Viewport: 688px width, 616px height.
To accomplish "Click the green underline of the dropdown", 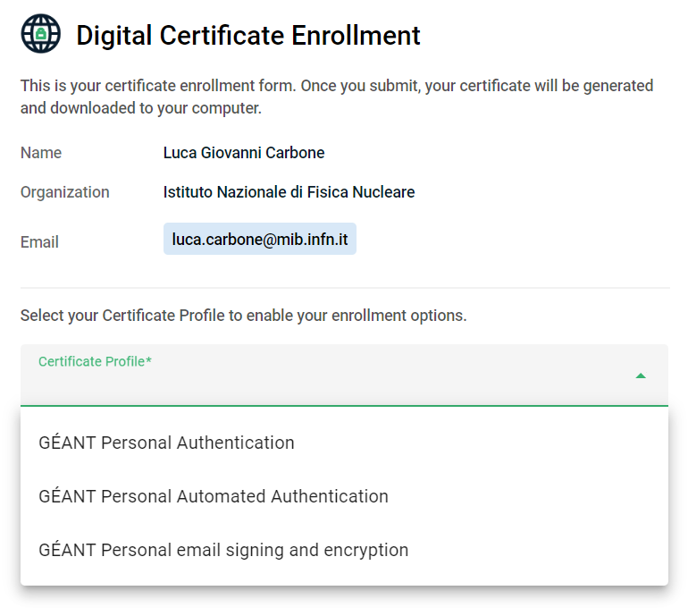I will pyautogui.click(x=344, y=406).
